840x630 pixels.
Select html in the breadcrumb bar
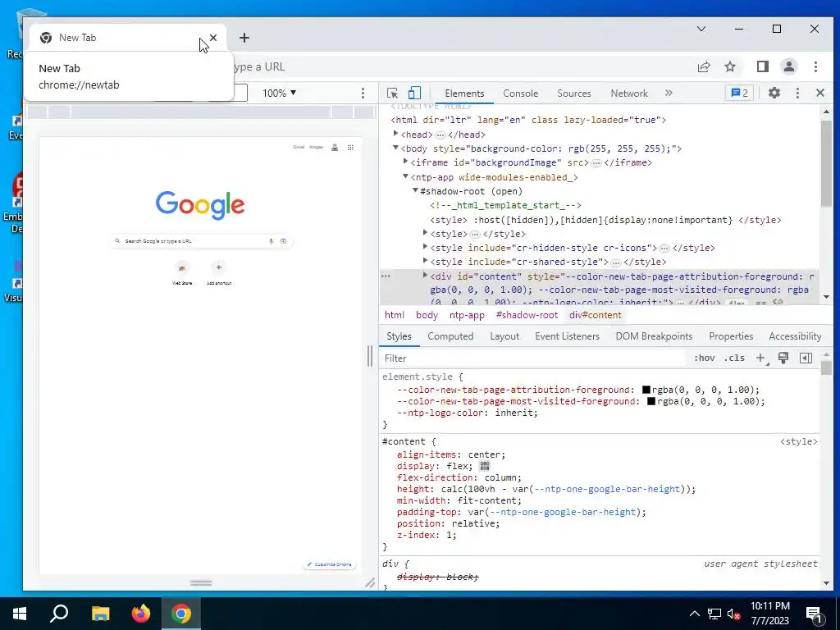pos(395,315)
